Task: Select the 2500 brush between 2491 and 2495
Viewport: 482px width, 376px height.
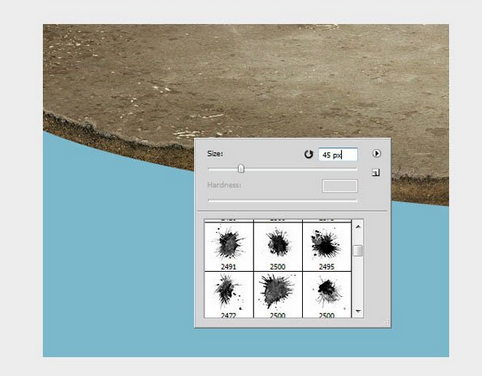Action: (278, 246)
